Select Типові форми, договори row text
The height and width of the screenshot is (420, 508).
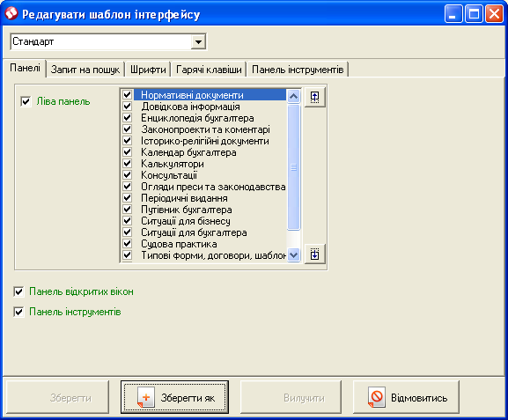click(213, 255)
